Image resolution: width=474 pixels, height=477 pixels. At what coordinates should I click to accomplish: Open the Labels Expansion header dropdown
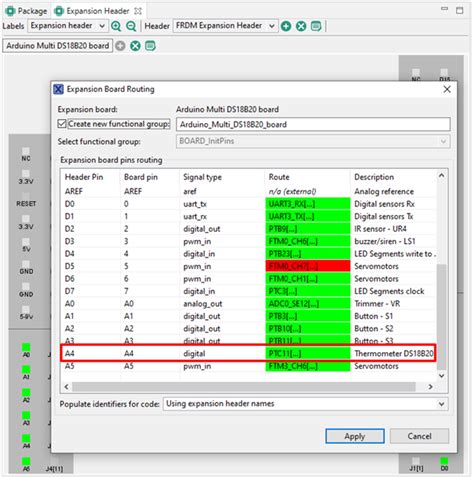click(x=68, y=26)
